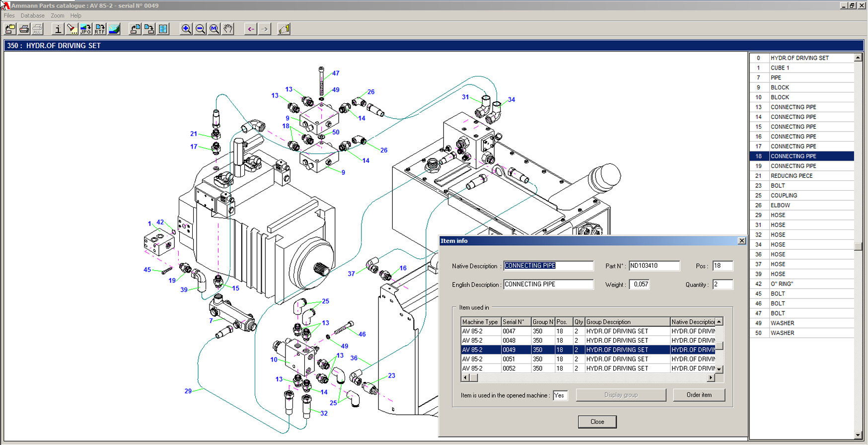Export the parts list as RTF
The image size is (868, 445).
click(x=100, y=29)
